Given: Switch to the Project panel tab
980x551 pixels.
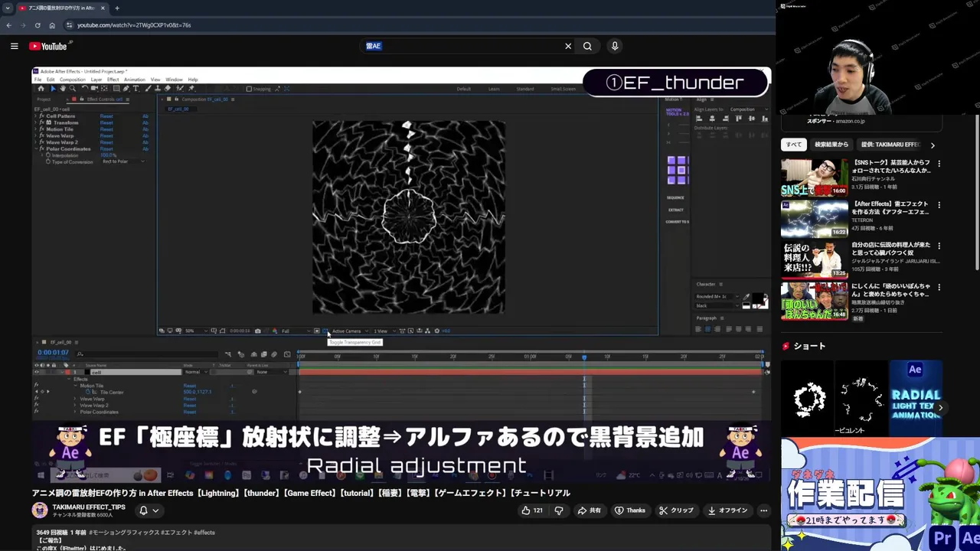Looking at the screenshot, I should [44, 99].
